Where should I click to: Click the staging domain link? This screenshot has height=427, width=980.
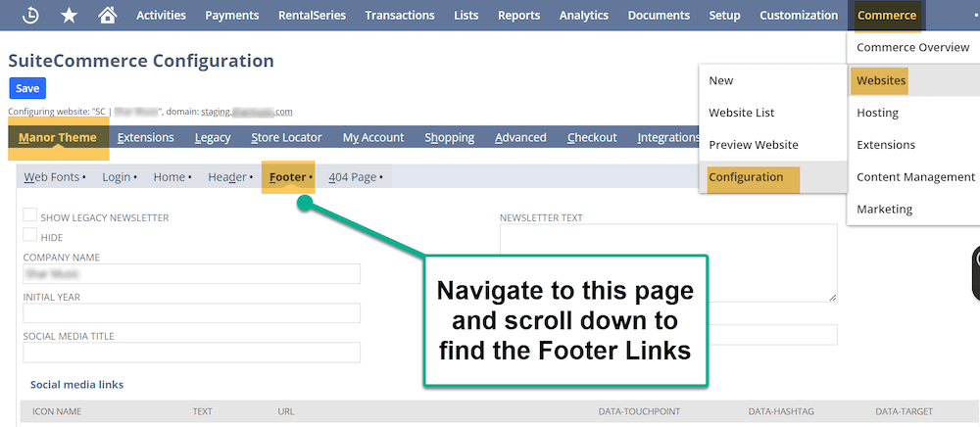click(x=246, y=112)
